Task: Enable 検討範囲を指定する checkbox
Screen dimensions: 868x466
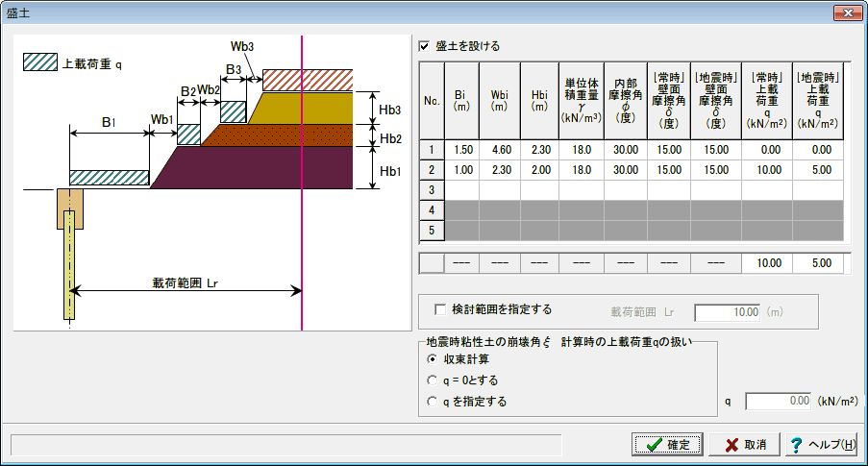Action: [x=440, y=310]
